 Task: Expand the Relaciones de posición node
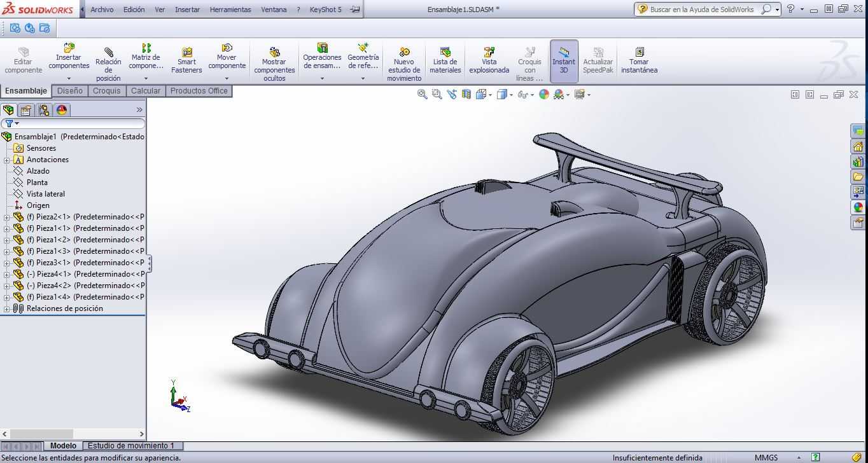tap(7, 308)
